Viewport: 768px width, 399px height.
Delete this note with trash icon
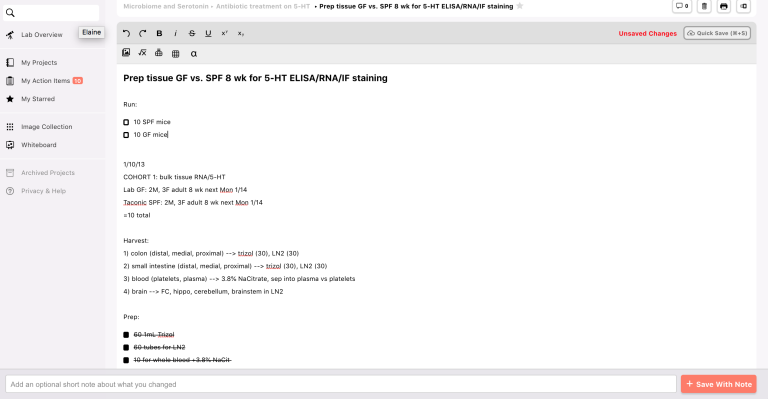(704, 6)
